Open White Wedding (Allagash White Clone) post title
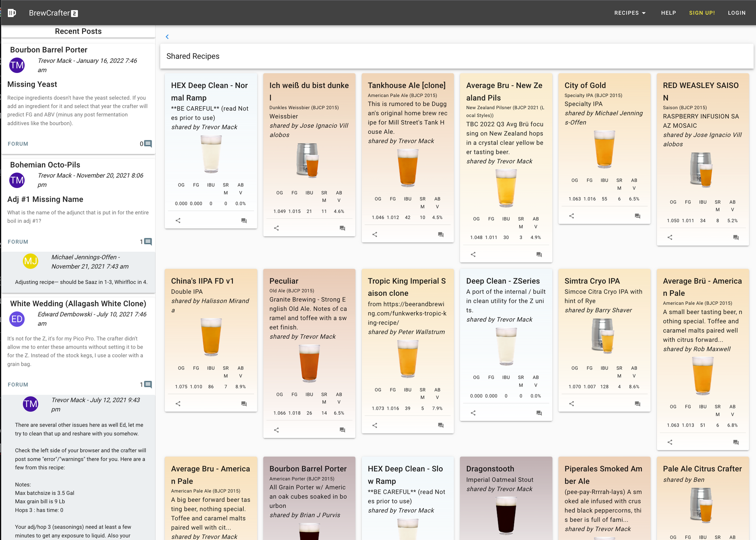 pyautogui.click(x=78, y=303)
